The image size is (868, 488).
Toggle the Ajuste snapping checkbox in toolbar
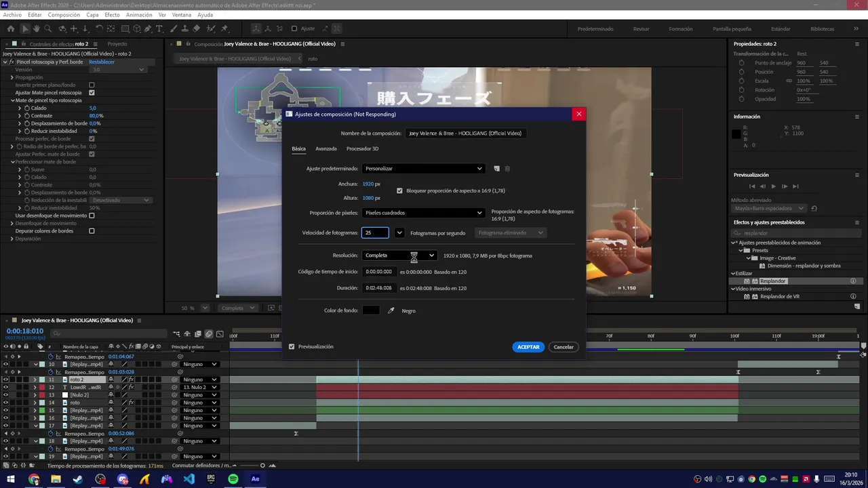point(294,28)
